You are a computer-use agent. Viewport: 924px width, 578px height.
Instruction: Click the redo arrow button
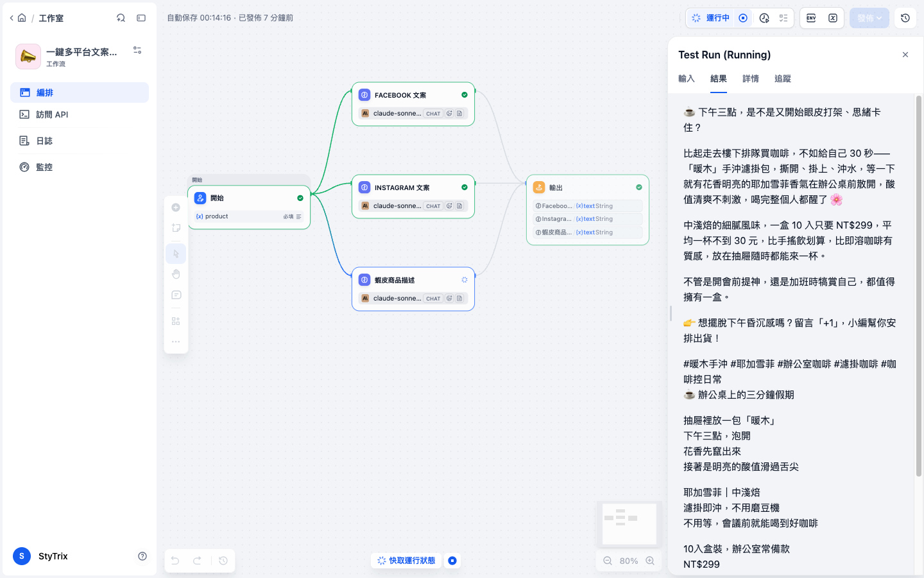click(198, 561)
